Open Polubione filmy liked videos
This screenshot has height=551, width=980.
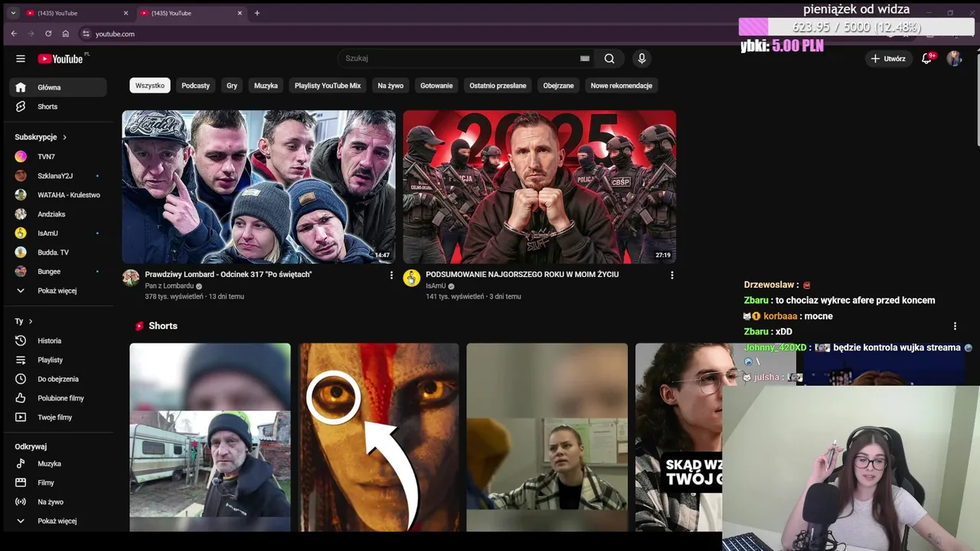click(x=58, y=398)
